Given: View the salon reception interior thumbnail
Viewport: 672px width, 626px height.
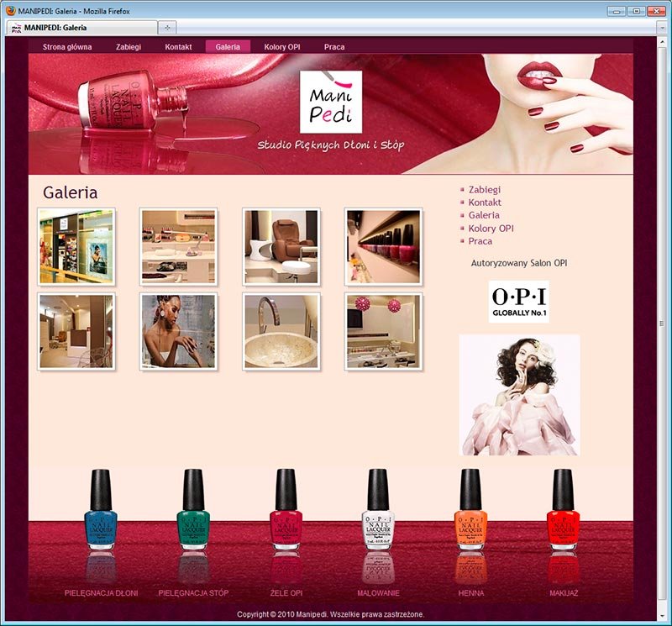Looking at the screenshot, I should pyautogui.click(x=76, y=331).
